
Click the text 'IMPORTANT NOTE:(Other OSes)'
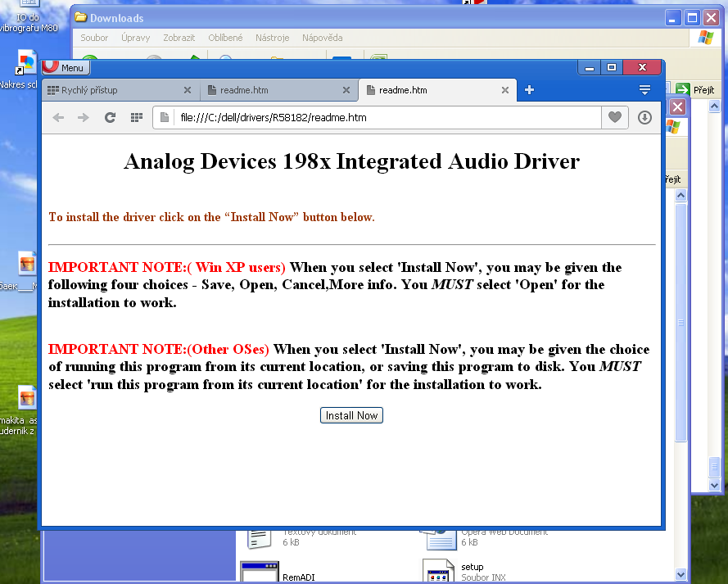158,349
